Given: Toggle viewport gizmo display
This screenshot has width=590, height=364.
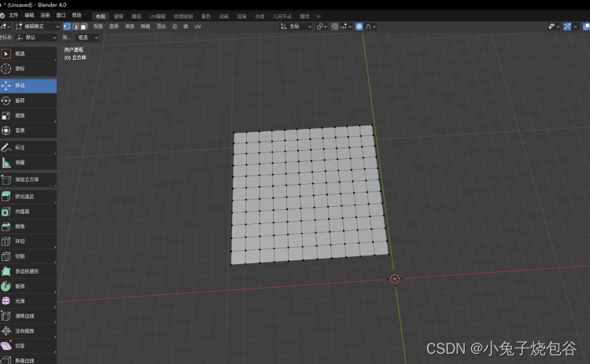Looking at the screenshot, I should pyautogui.click(x=567, y=26).
